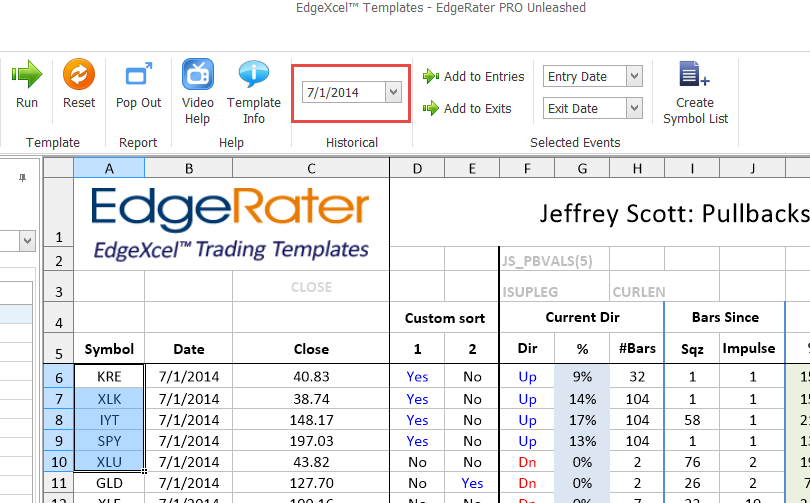Click the IYT symbol cell
The image size is (810, 503).
(x=109, y=420)
